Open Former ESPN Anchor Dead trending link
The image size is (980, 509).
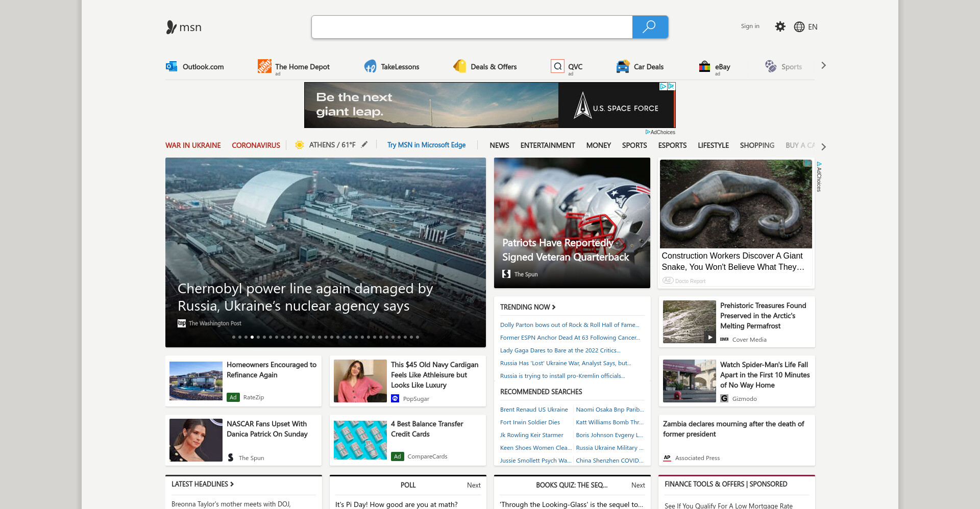[x=570, y=338]
